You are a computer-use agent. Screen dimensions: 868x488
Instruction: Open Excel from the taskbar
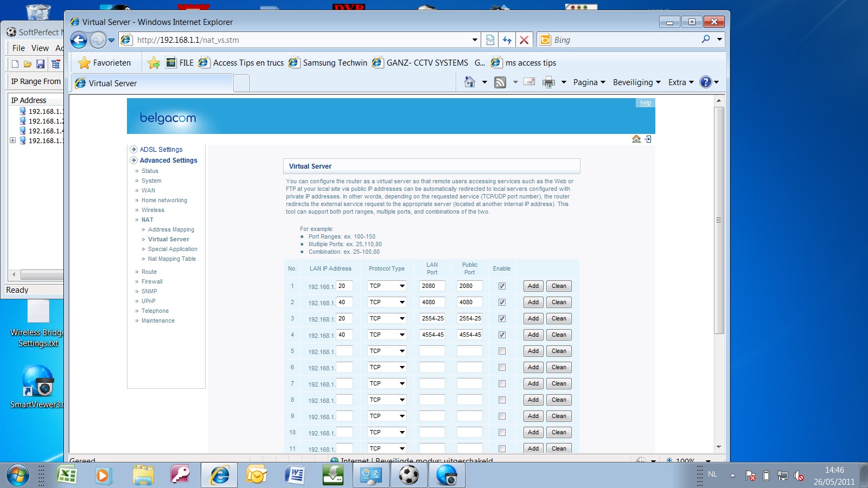click(x=67, y=476)
